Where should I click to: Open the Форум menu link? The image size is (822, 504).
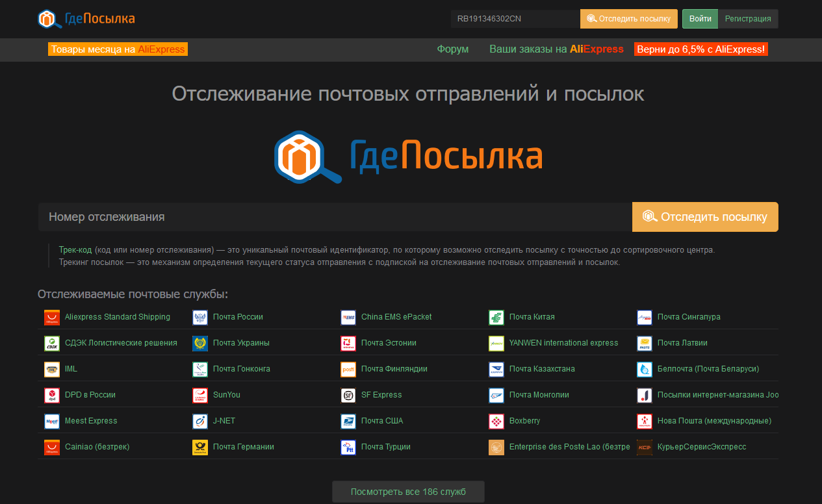click(453, 49)
